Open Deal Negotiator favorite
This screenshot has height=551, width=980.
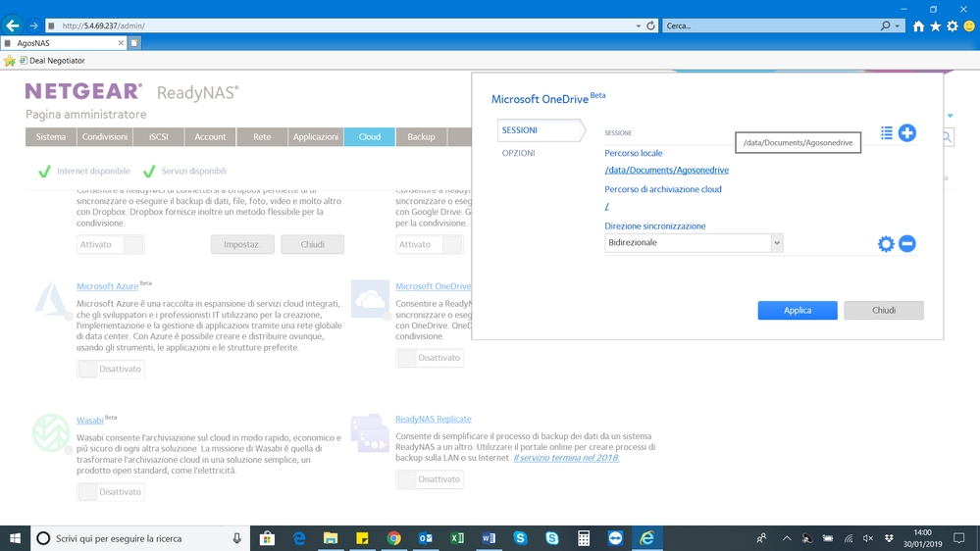(x=53, y=61)
